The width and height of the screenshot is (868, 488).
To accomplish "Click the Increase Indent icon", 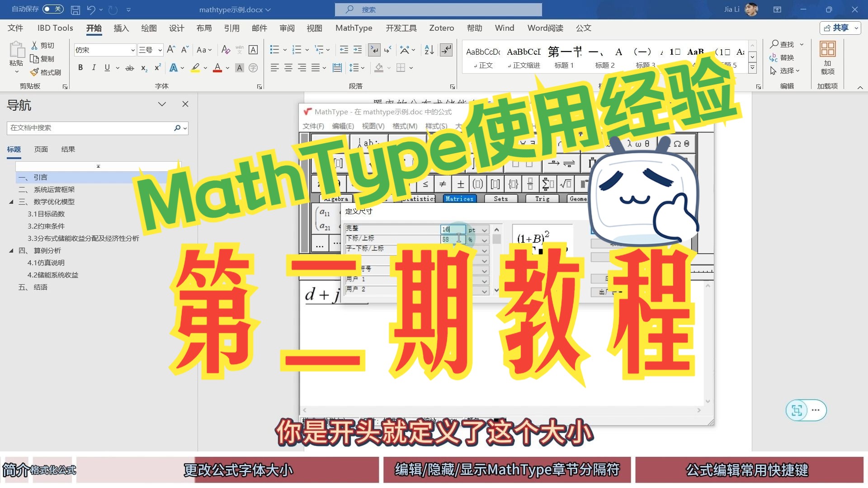I will tap(357, 50).
